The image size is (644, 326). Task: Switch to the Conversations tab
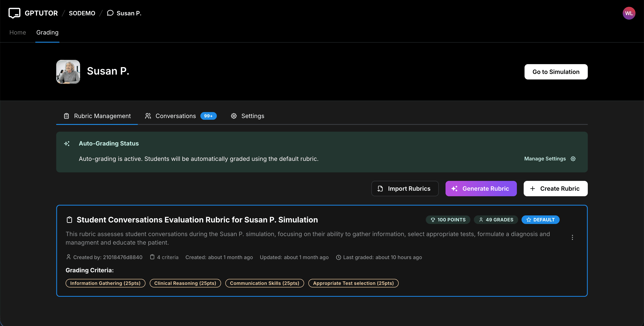(181, 116)
